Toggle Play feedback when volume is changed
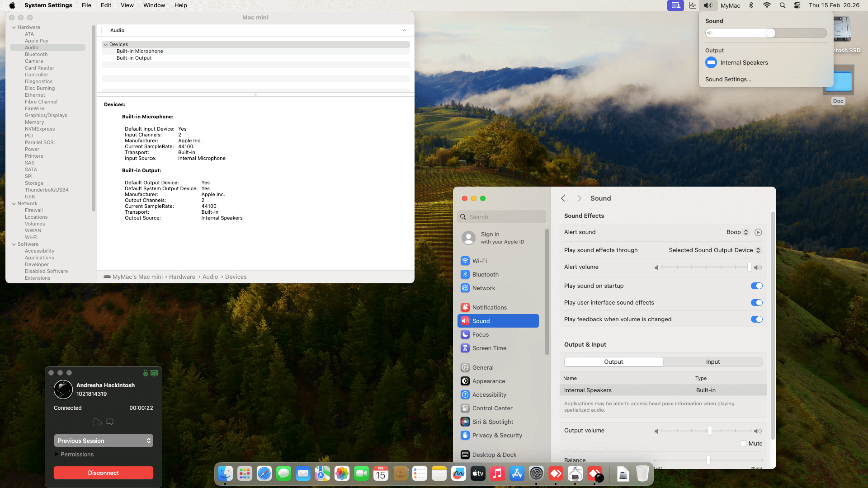 click(x=757, y=319)
